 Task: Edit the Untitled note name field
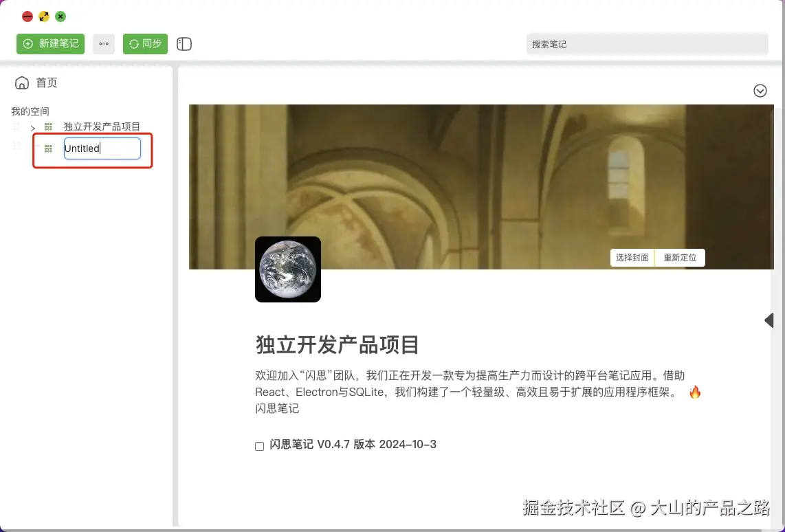coord(102,148)
